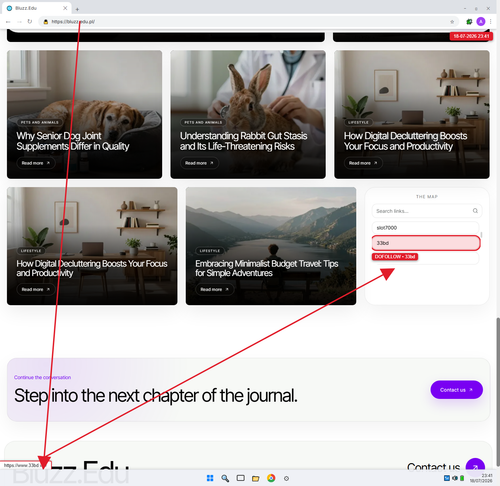Open Task View on the taskbar
The width and height of the screenshot is (500, 486).
pyautogui.click(x=240, y=478)
